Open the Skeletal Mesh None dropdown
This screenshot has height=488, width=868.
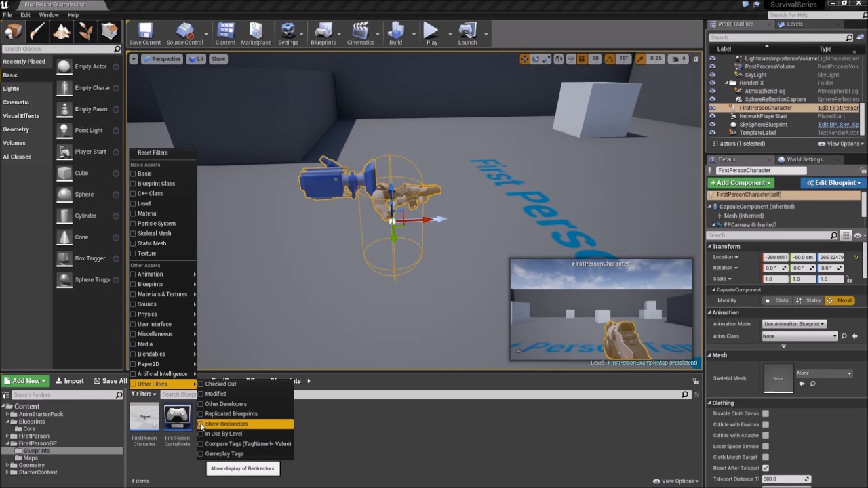(x=825, y=373)
